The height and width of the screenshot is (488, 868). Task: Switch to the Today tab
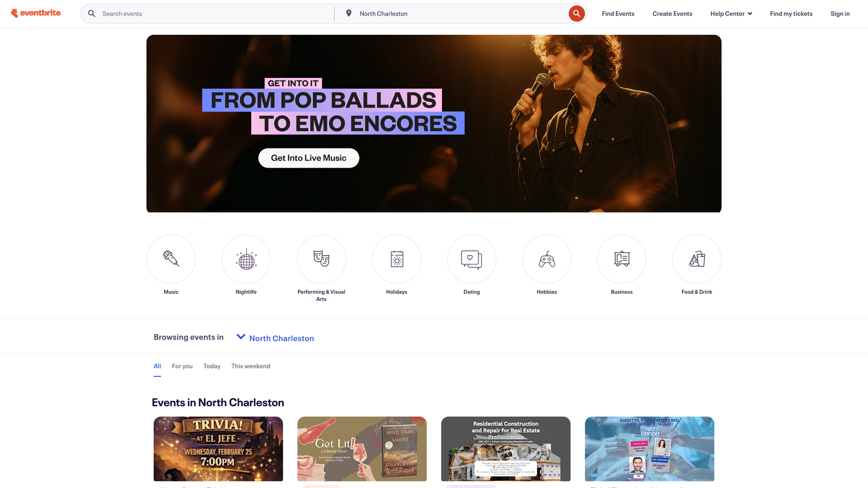(212, 365)
